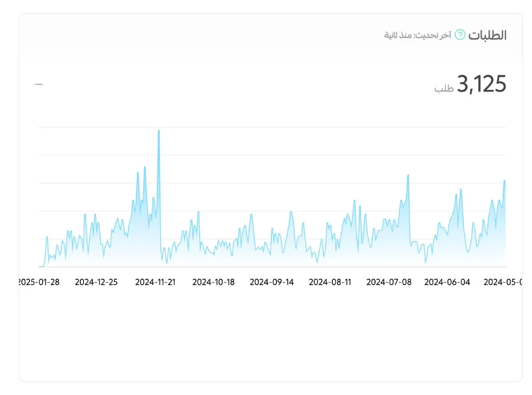Click the 2025-01-28 axis date label
The height and width of the screenshot is (395, 532).
pos(39,282)
